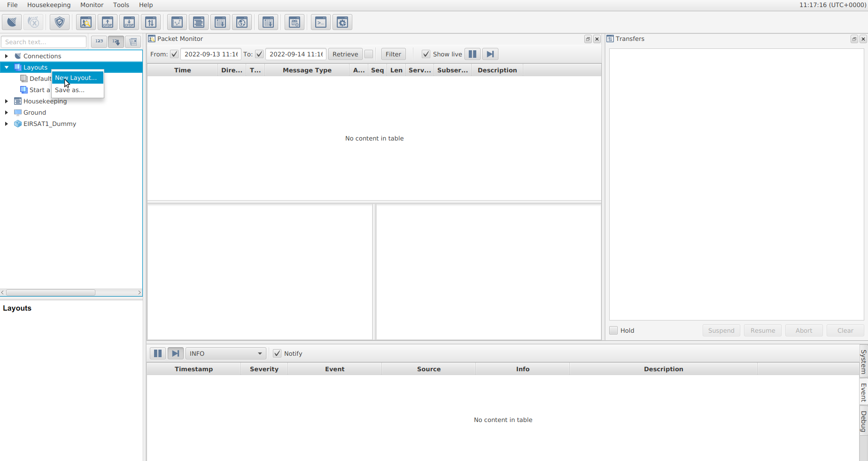Uncheck the Show live checkbox
Viewport: 868px width, 461px height.
426,54
